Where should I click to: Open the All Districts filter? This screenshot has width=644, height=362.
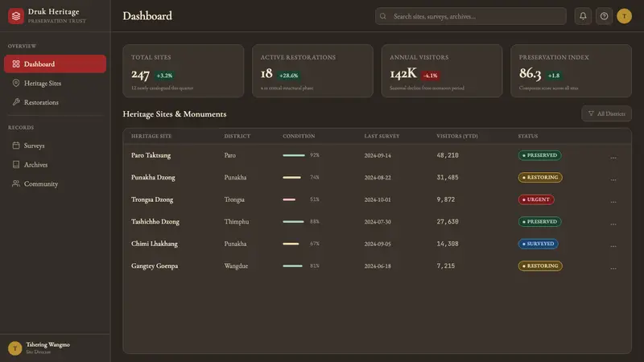tap(606, 113)
